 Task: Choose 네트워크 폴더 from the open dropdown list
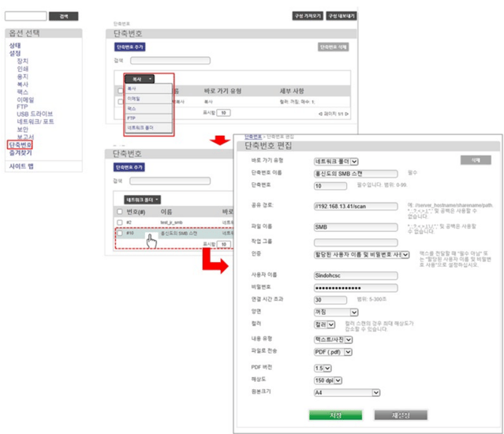tap(140, 127)
